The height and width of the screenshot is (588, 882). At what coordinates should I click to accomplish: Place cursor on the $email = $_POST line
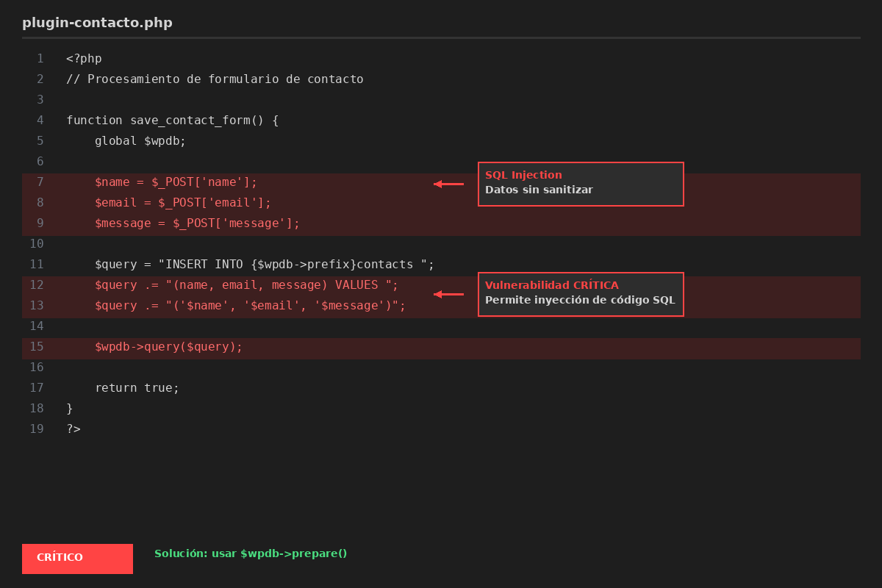pos(183,203)
